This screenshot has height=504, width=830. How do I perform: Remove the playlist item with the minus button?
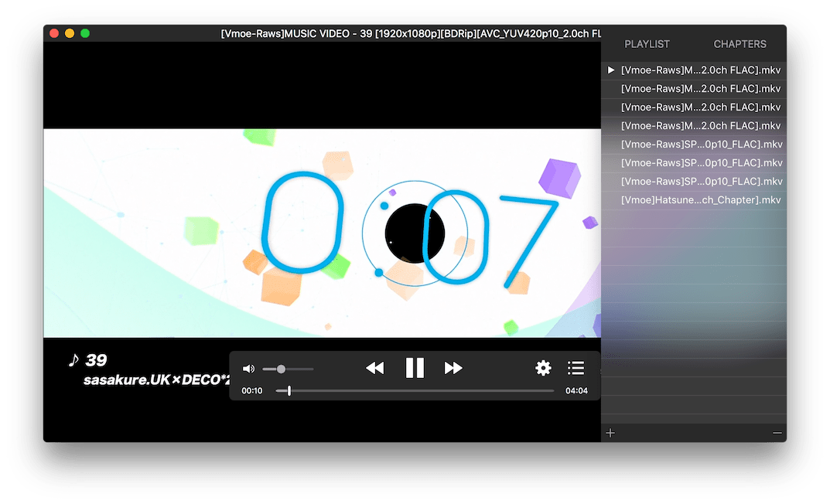(x=777, y=433)
